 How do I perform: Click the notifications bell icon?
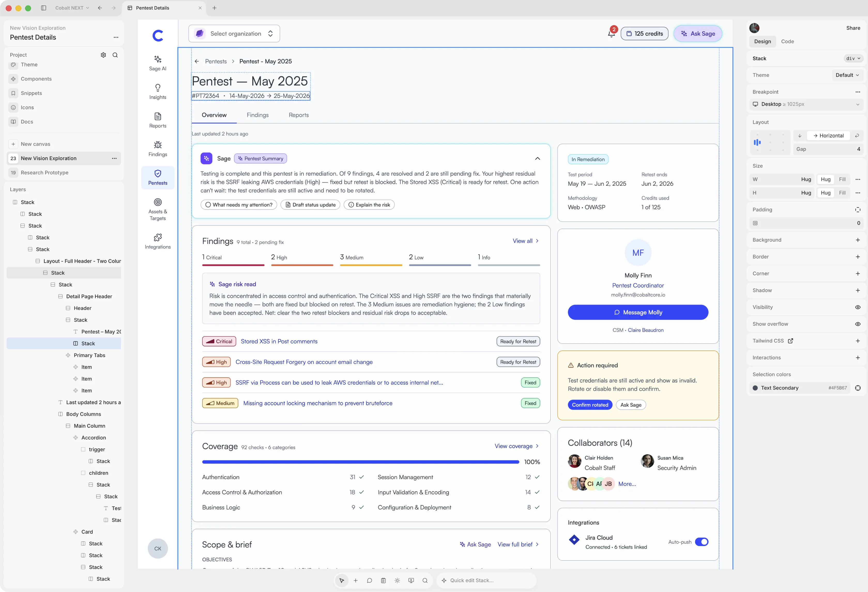tap(611, 34)
